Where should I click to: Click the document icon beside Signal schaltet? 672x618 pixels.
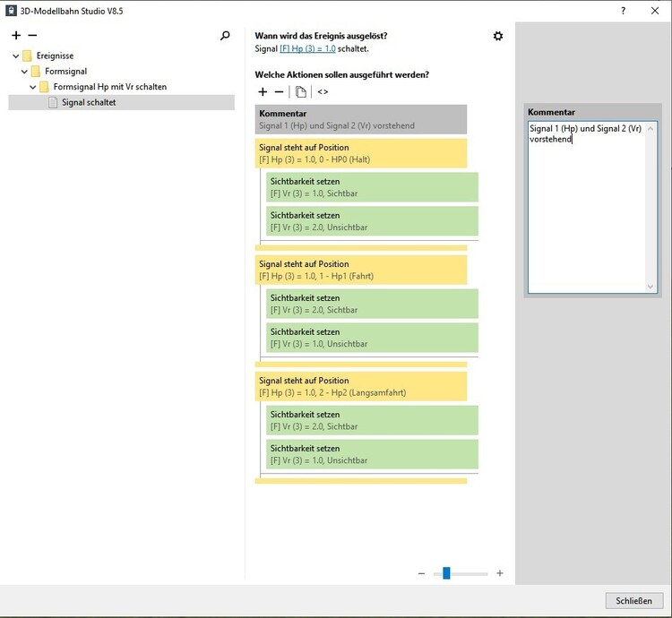[x=53, y=102]
